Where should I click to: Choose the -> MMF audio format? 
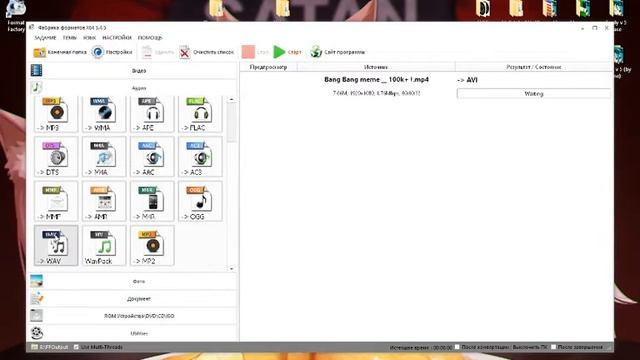pyautogui.click(x=56, y=201)
